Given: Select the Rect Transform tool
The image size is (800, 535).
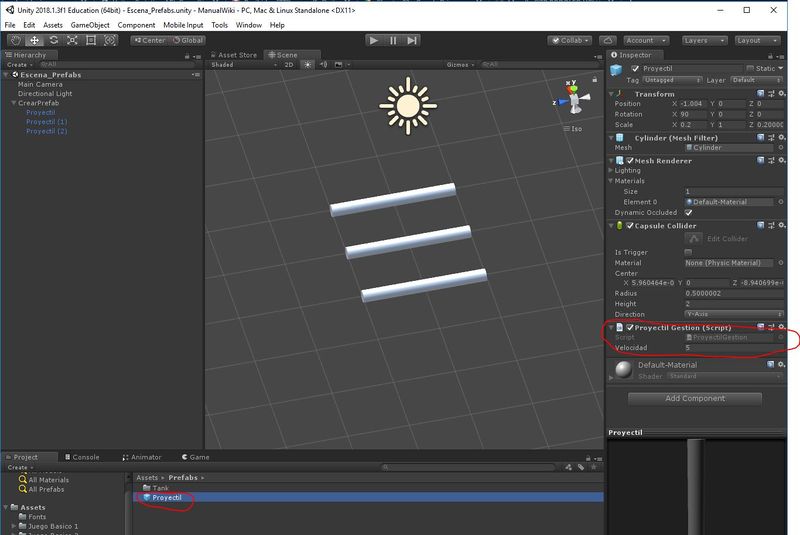Looking at the screenshot, I should click(x=91, y=40).
